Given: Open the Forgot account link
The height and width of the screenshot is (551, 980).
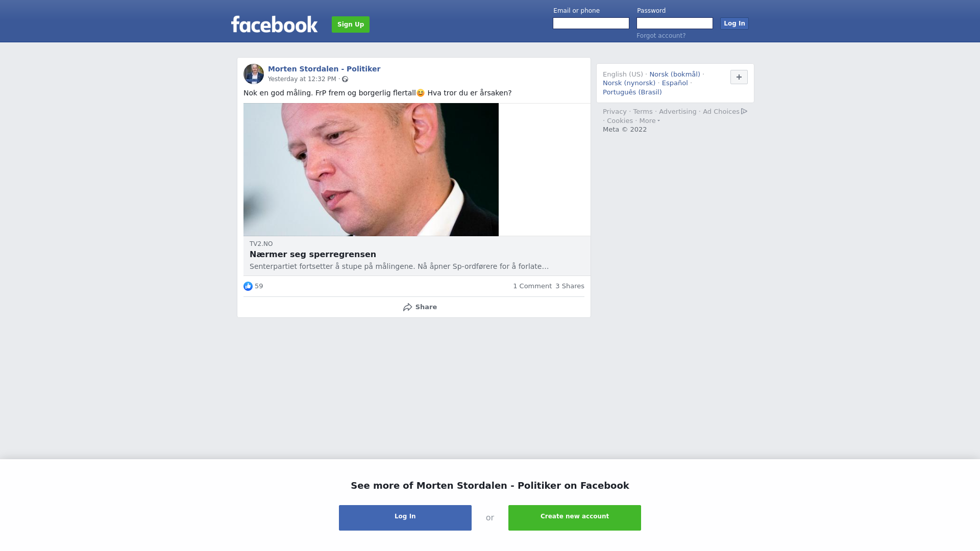Looking at the screenshot, I should point(661,36).
